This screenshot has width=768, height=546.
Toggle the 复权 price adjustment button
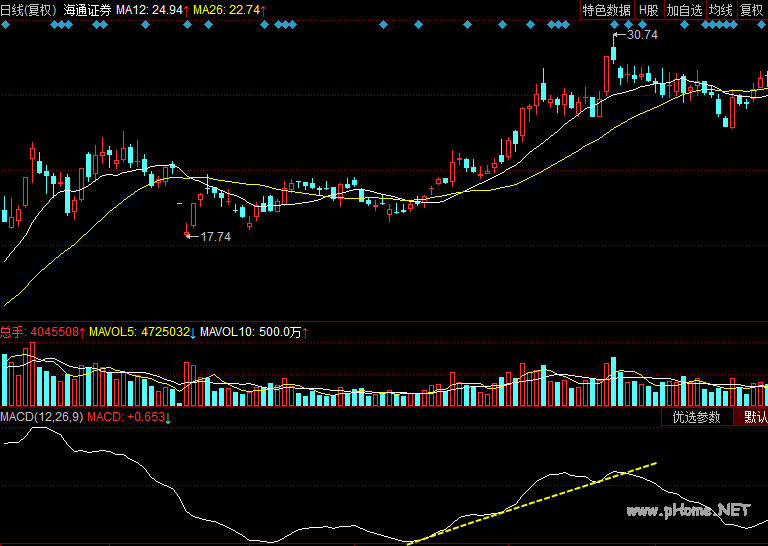752,10
